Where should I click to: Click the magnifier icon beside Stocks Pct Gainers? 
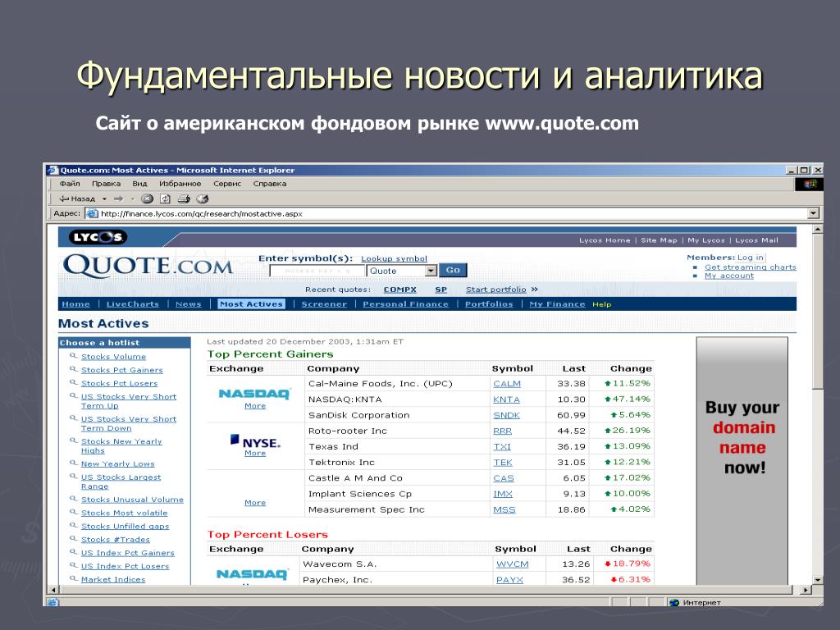(x=73, y=369)
